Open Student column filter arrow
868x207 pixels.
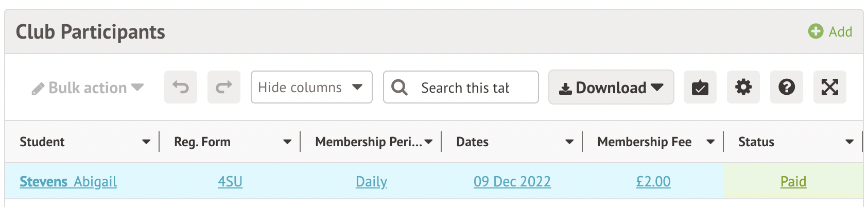[x=146, y=142]
